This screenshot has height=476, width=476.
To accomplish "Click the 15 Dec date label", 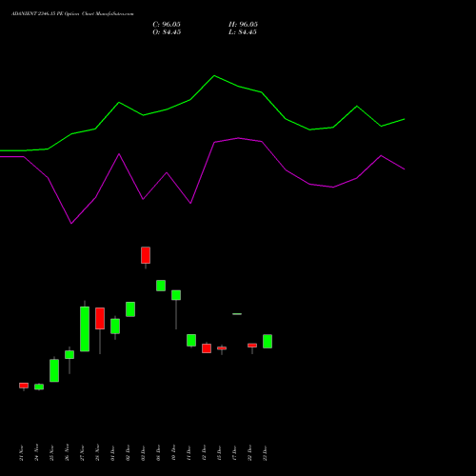I will (219, 453).
